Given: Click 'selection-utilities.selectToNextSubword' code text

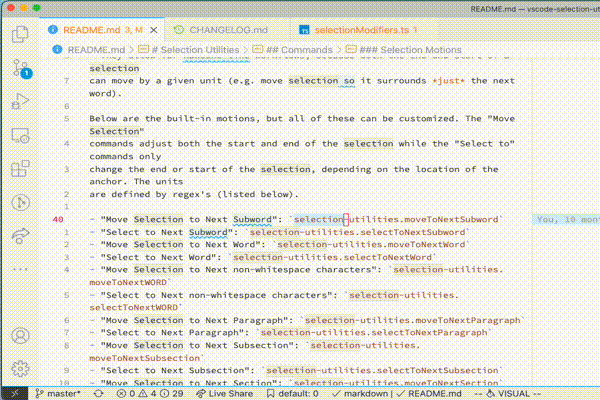Looking at the screenshot, I should [357, 232].
